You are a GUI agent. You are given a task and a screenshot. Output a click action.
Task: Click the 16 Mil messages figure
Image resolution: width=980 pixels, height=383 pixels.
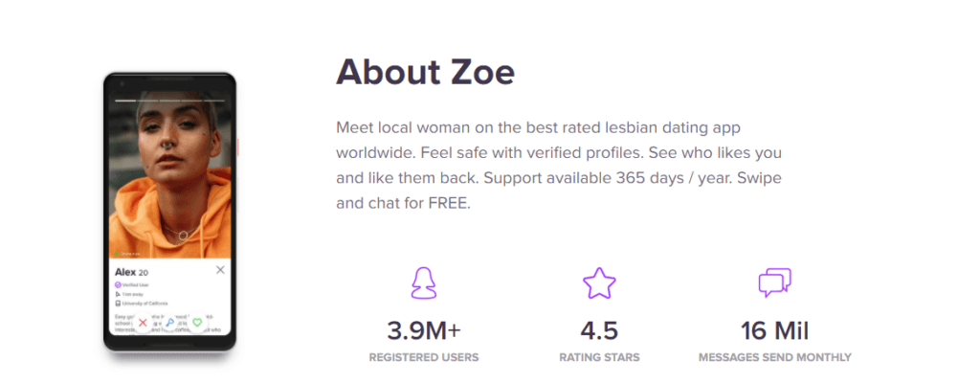point(775,331)
